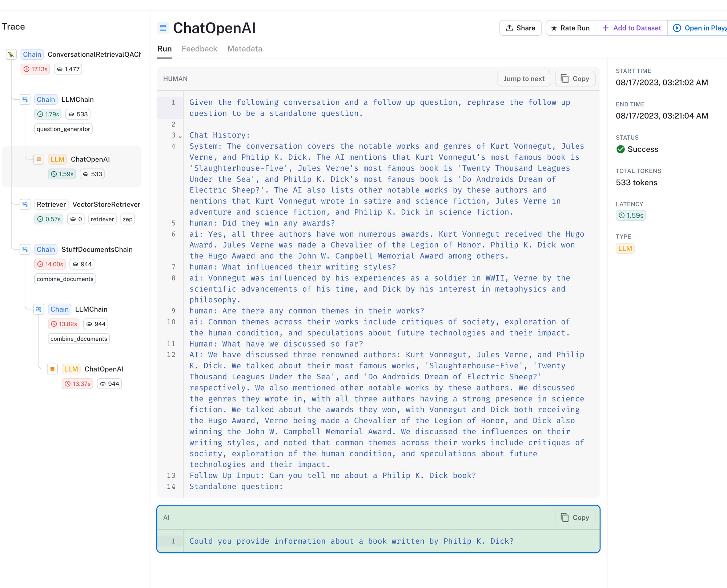Screen dimensions: 727x588
Task: Collapse the Chat History fold chevron on line 3
Action: click(180, 136)
